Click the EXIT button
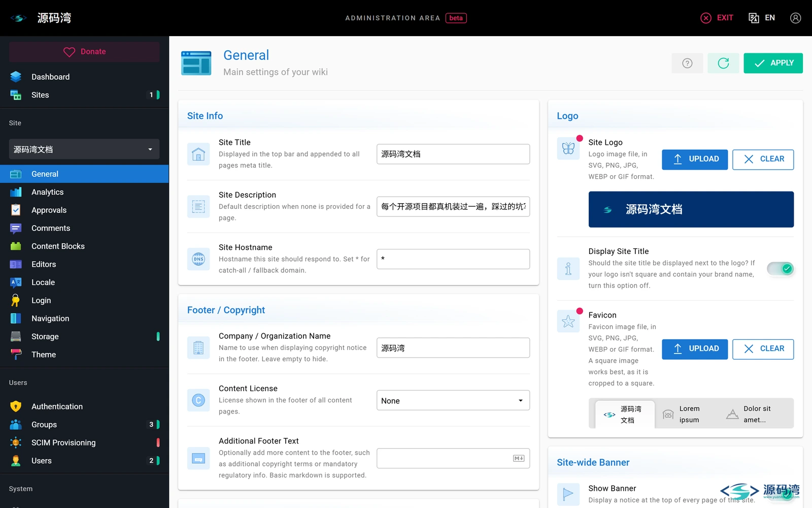 (717, 18)
